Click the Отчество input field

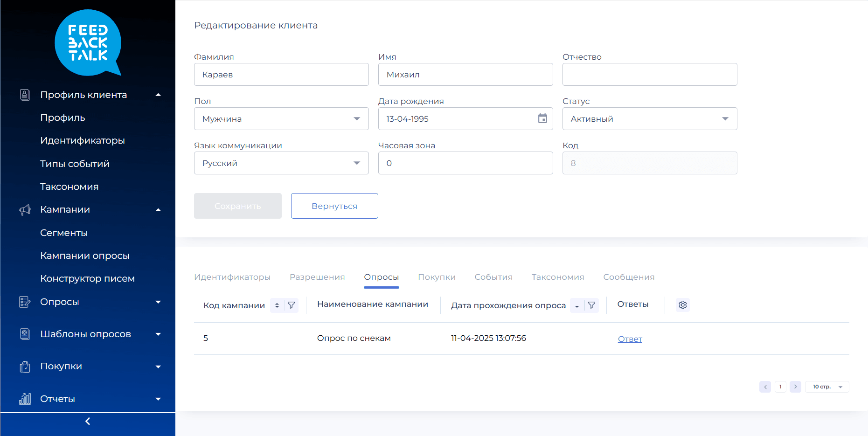(x=649, y=75)
